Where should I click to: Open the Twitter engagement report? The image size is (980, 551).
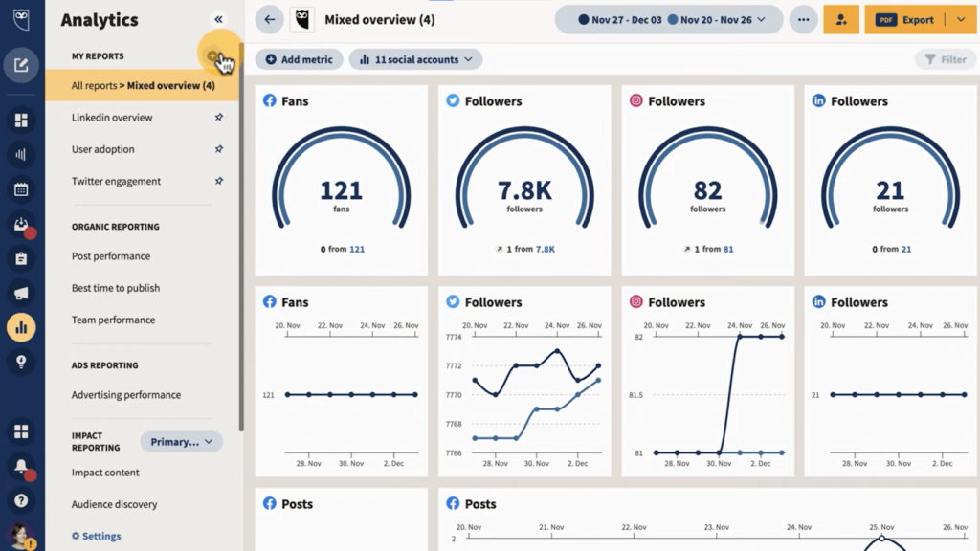pos(116,181)
